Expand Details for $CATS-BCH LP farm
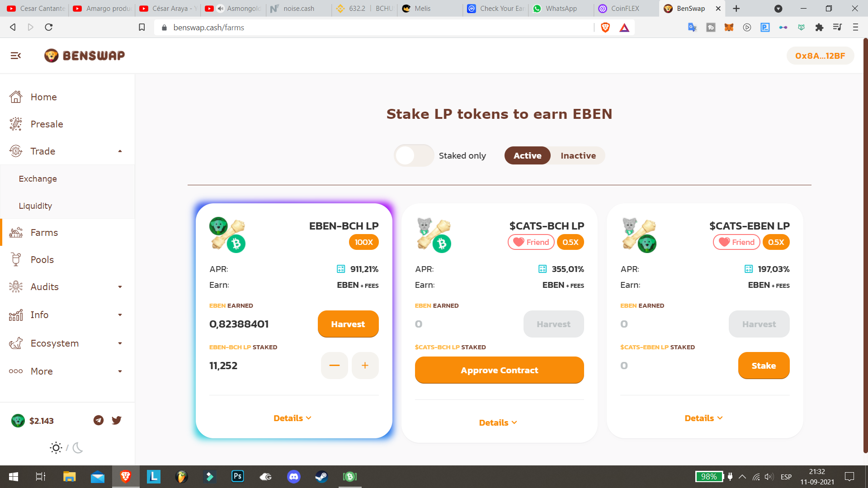 point(498,422)
